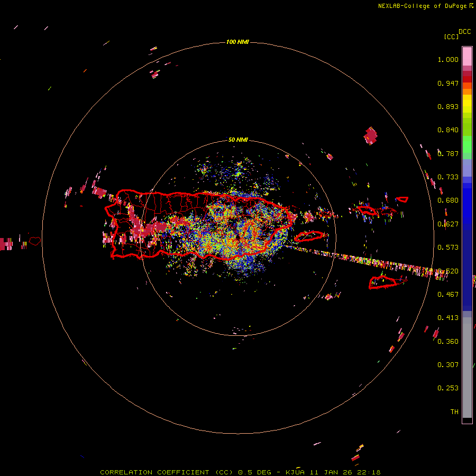Click the 0.733 color scale value

pos(448,177)
